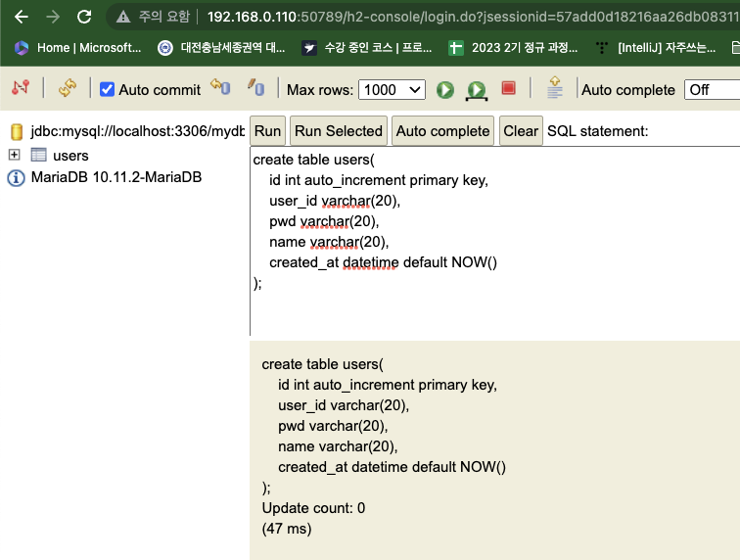Click the not-secure warning triangle icon
Image resolution: width=740 pixels, height=560 pixels.
(123, 17)
